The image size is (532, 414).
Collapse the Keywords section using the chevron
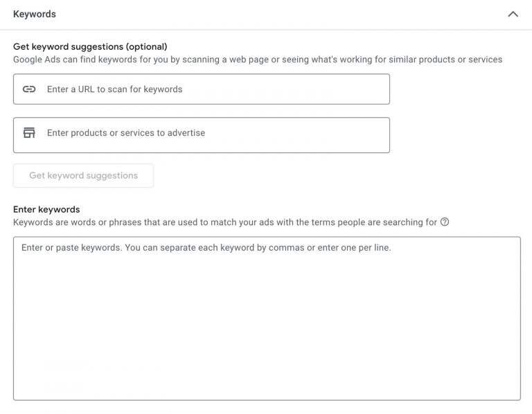(513, 15)
